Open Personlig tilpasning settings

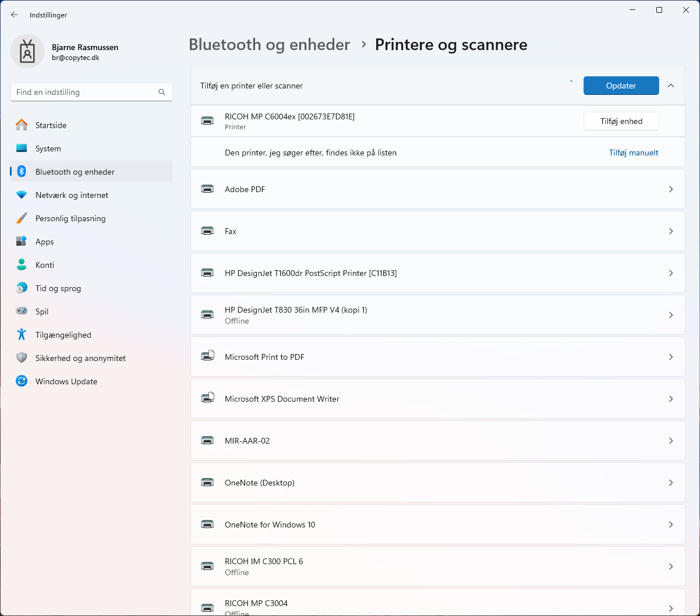70,218
